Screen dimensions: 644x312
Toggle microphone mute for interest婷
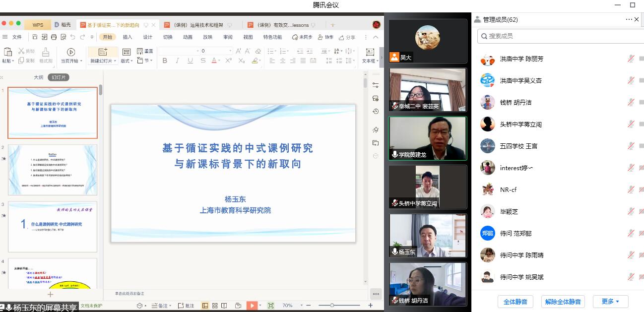pos(631,168)
